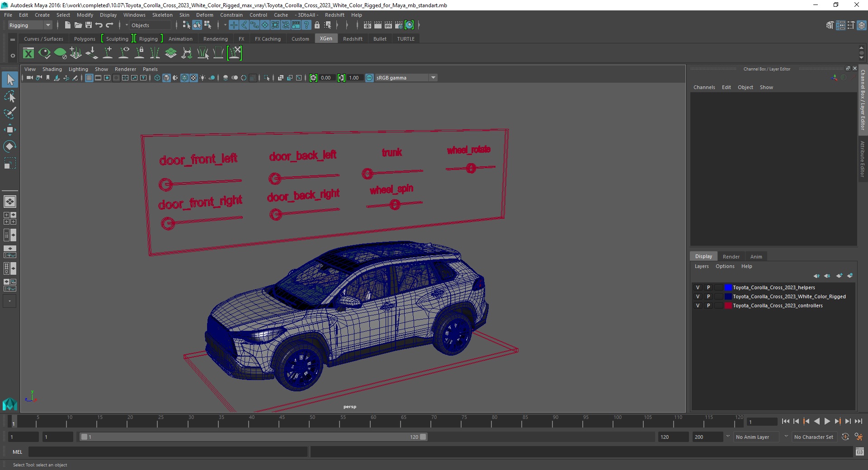Click current frame field near playback controls
Screen dimensions: 868x470
pos(762,422)
